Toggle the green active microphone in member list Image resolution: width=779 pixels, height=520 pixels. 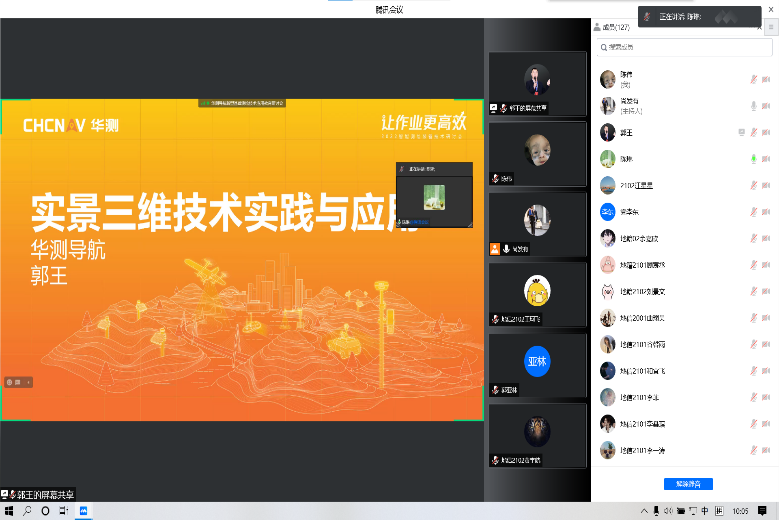[754, 159]
